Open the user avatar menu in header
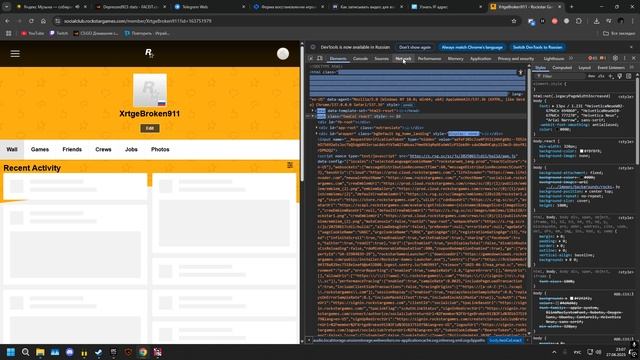Image resolution: width=640 pixels, height=360 pixels. (x=283, y=53)
